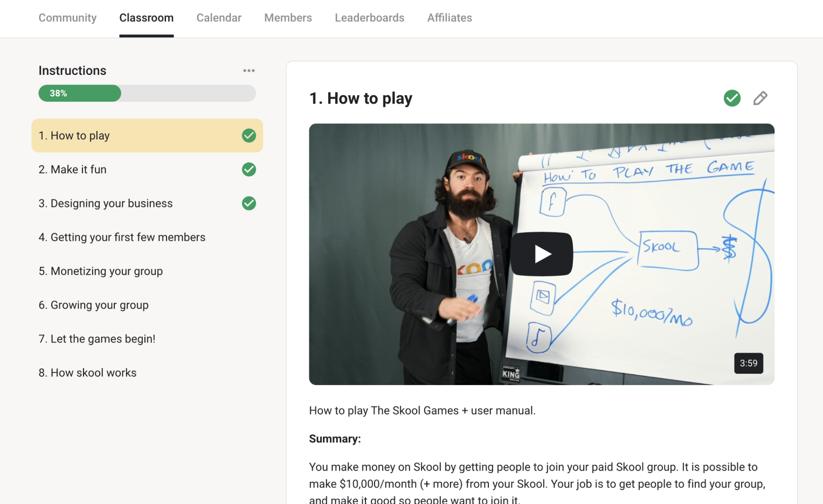Open the Instructions three-dot options menu
This screenshot has height=504, width=823.
248,71
